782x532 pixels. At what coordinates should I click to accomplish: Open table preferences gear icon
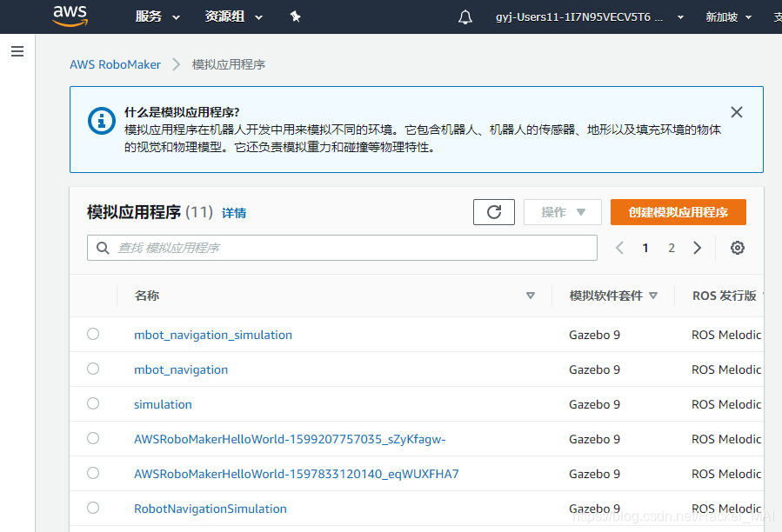coord(737,248)
